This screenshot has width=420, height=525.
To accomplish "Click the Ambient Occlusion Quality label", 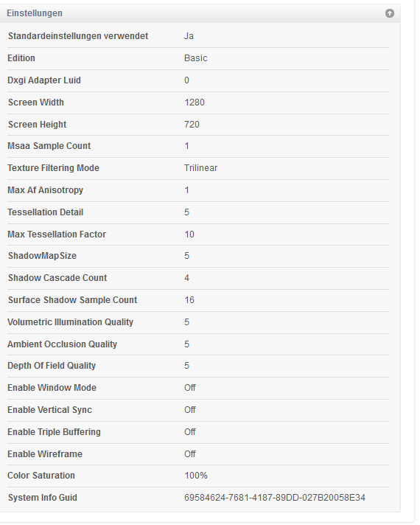I will [x=62, y=344].
